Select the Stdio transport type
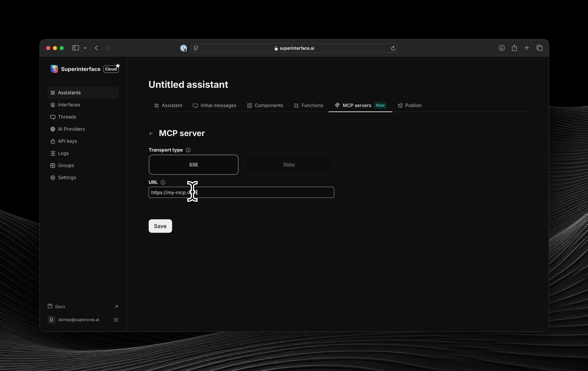This screenshot has height=371, width=588. (x=289, y=165)
